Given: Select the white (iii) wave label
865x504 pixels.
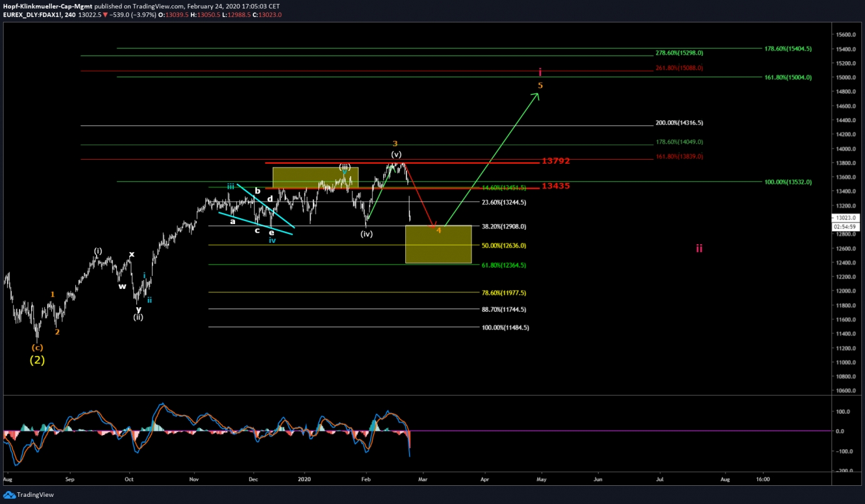Looking at the screenshot, I should [345, 167].
